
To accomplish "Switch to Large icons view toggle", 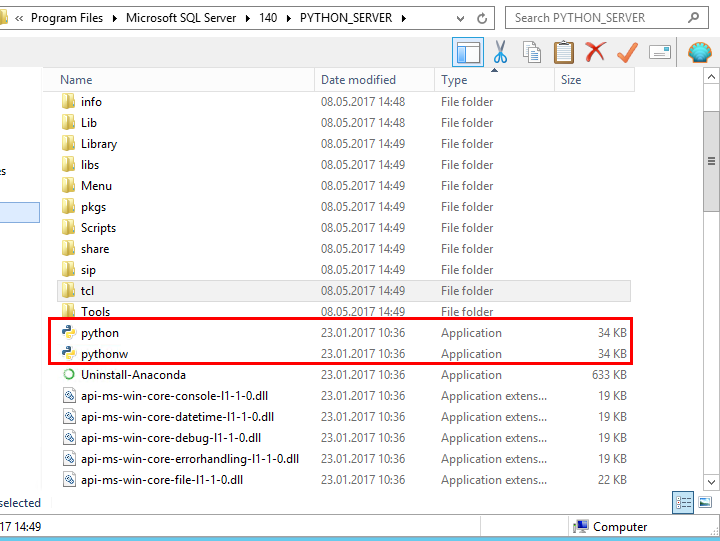I will pyautogui.click(x=705, y=502).
